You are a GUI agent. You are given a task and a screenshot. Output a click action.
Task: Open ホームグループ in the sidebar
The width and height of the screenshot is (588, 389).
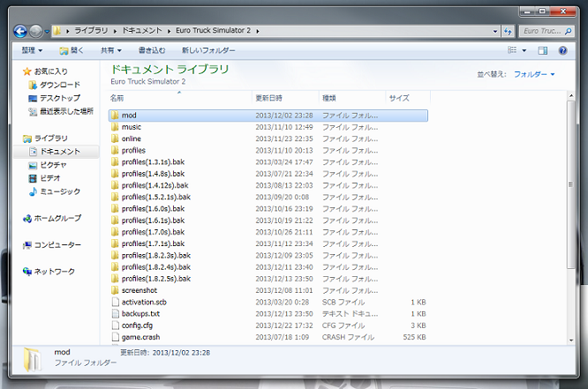pyautogui.click(x=52, y=218)
